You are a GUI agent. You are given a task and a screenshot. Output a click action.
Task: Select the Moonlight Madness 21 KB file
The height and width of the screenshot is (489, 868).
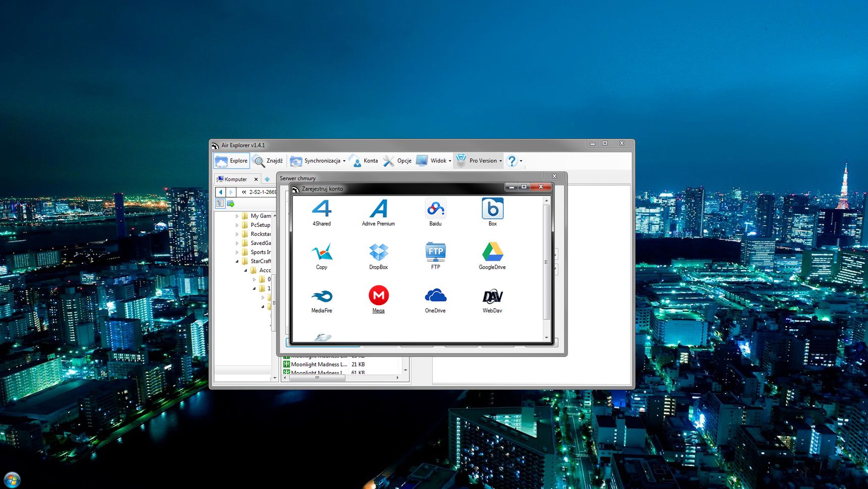[x=324, y=364]
